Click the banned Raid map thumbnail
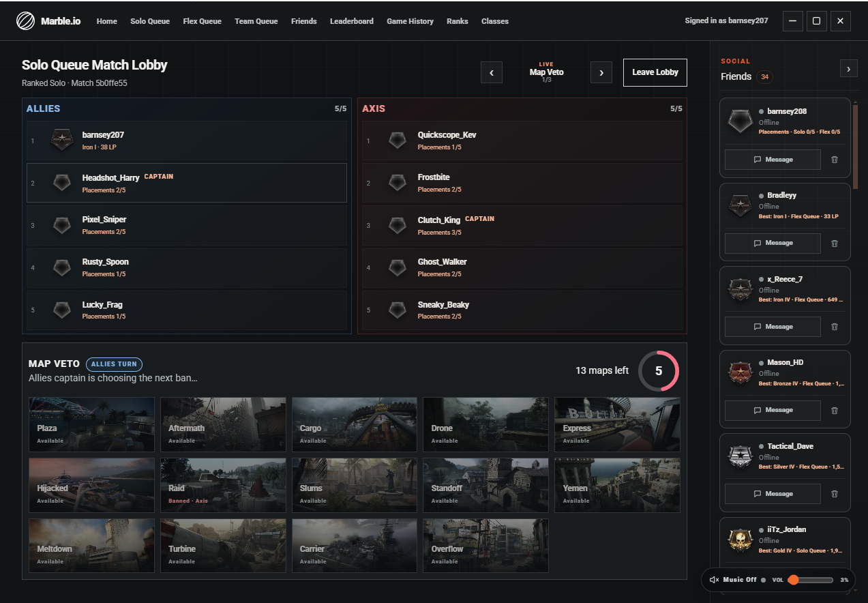The width and height of the screenshot is (868, 603). coord(223,485)
